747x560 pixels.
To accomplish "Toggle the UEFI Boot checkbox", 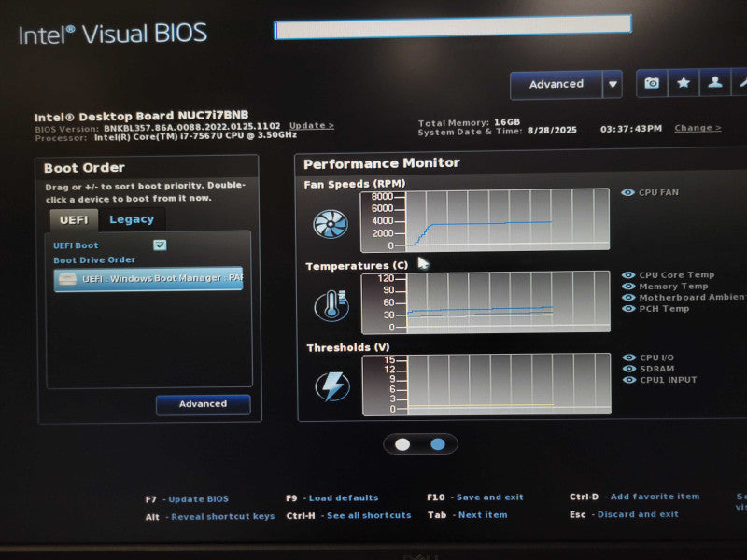I will [160, 245].
